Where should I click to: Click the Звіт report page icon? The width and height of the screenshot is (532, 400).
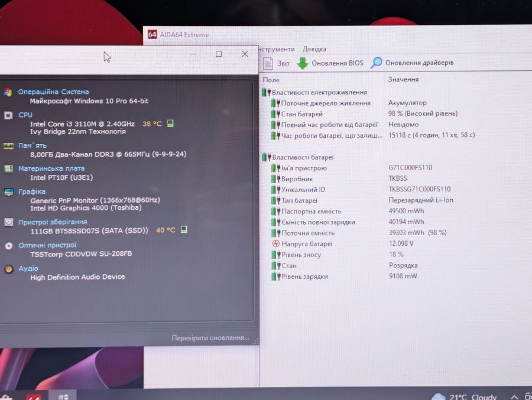(268, 63)
